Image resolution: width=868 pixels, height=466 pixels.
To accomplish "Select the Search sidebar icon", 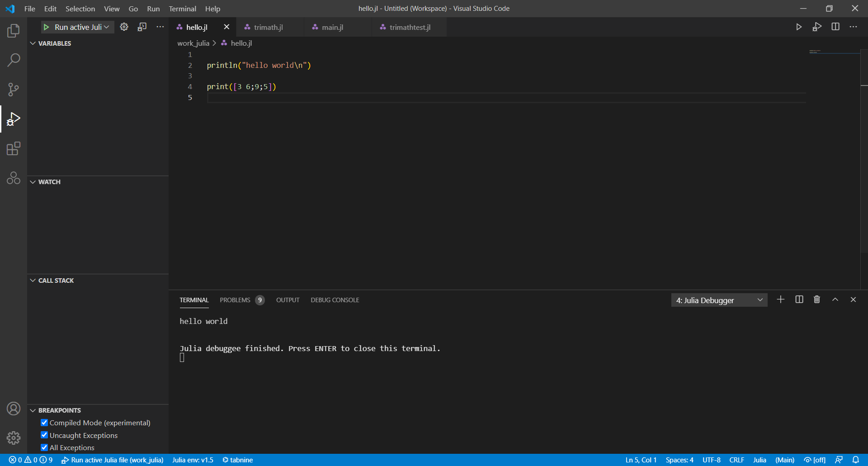I will pos(14,60).
